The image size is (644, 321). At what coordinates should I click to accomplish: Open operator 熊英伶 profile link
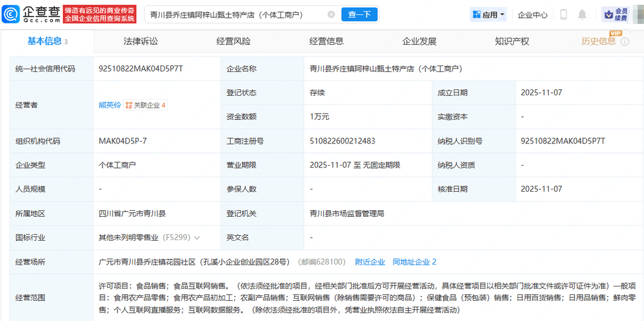tap(110, 105)
